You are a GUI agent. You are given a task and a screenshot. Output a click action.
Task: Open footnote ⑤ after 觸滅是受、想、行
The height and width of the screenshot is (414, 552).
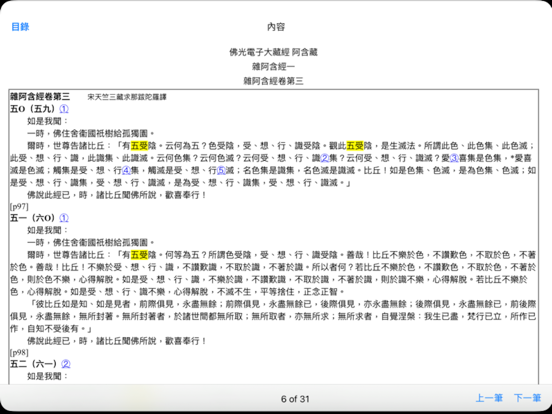(x=221, y=170)
